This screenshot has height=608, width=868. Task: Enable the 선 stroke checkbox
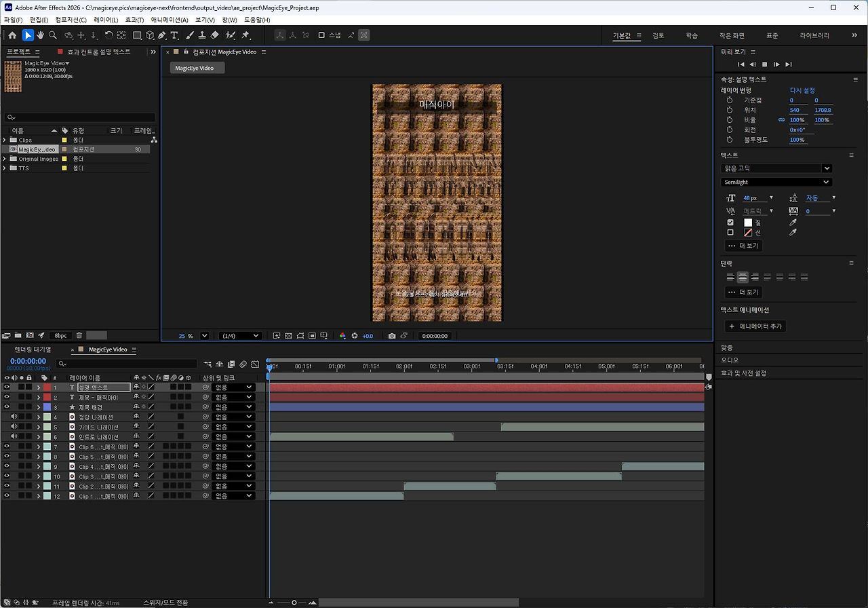[x=730, y=233]
